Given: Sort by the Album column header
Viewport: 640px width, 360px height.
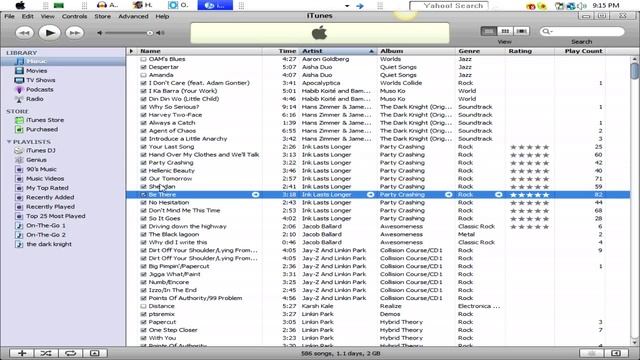Looking at the screenshot, I should [x=416, y=51].
